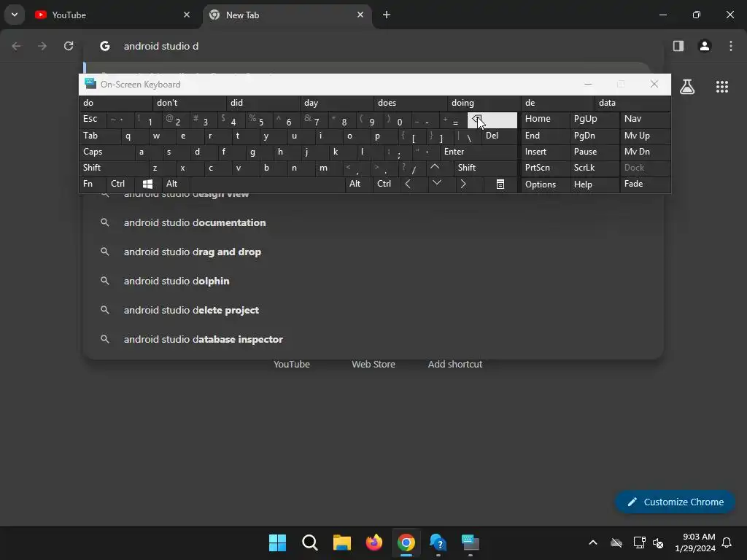The image size is (747, 560).
Task: Click the Chrome reload page icon
Action: 69,46
